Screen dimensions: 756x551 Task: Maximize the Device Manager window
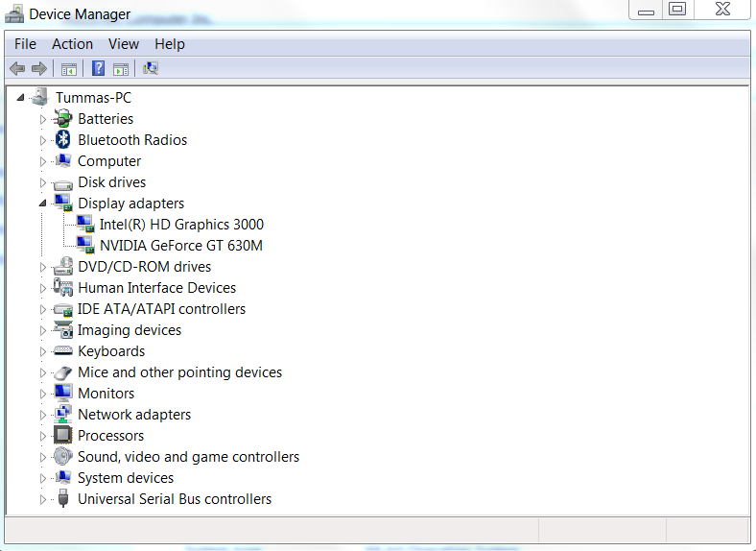[677, 10]
